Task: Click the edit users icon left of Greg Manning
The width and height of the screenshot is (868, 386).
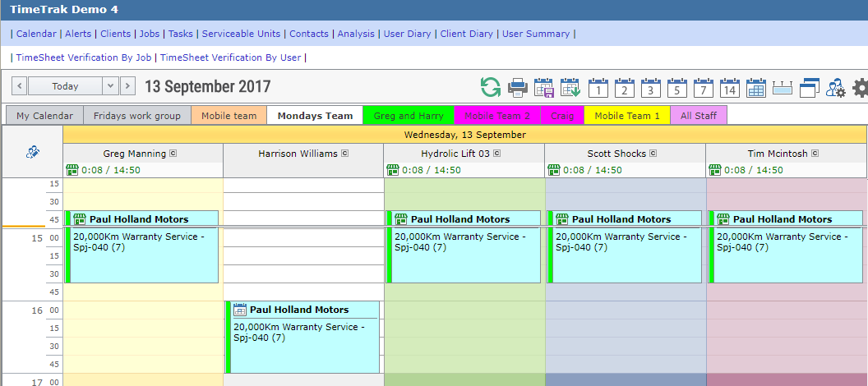Action: 32,152
